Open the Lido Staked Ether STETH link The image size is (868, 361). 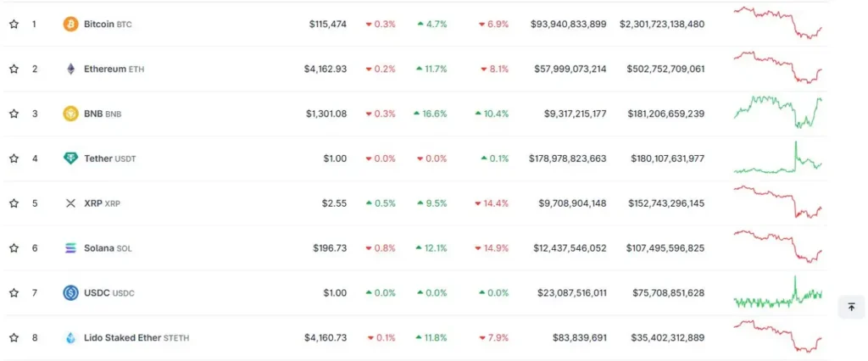[x=136, y=338]
